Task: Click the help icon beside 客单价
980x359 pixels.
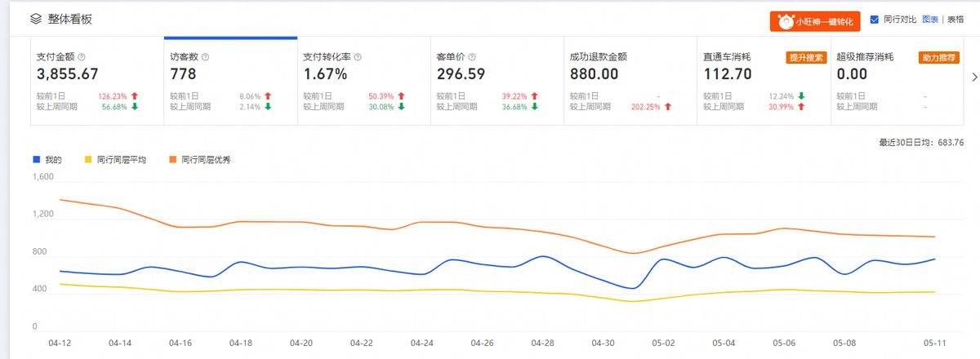Action: point(471,57)
